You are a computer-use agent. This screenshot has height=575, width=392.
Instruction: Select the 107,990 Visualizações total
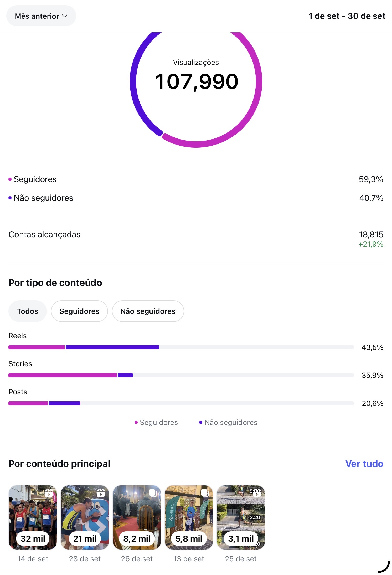tap(196, 81)
